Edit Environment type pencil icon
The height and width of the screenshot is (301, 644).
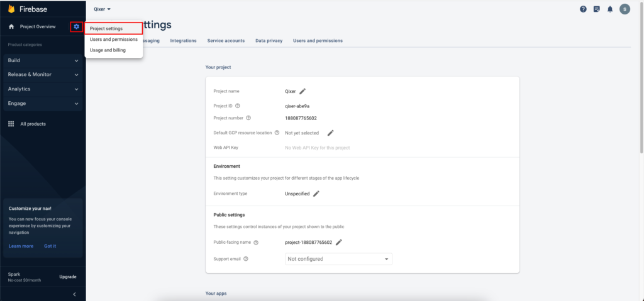tap(316, 194)
